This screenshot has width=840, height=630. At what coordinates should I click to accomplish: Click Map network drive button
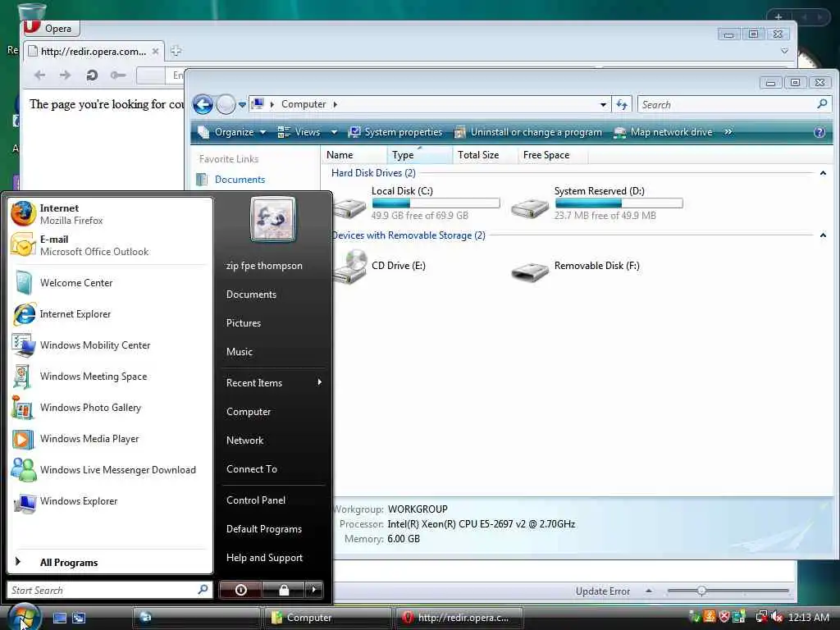coord(663,132)
